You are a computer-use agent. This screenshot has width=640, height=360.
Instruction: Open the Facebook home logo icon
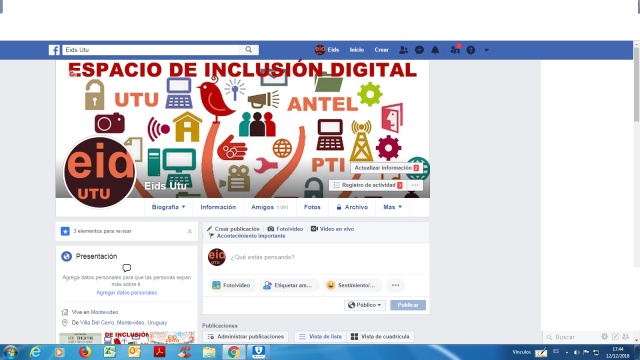[x=54, y=50]
